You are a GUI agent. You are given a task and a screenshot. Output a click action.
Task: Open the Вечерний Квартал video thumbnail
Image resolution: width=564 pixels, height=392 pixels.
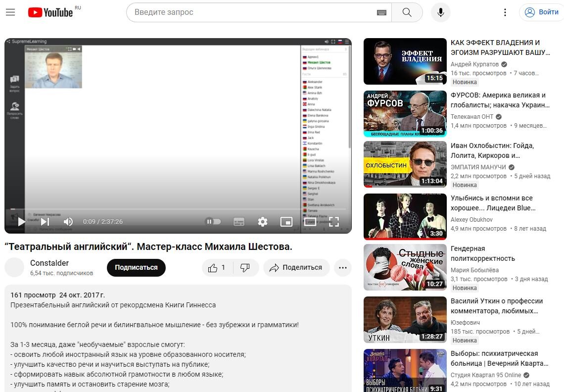[x=405, y=370]
